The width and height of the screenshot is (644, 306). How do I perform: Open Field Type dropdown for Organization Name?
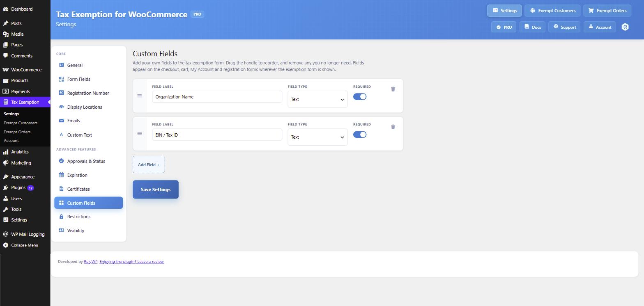pyautogui.click(x=317, y=99)
